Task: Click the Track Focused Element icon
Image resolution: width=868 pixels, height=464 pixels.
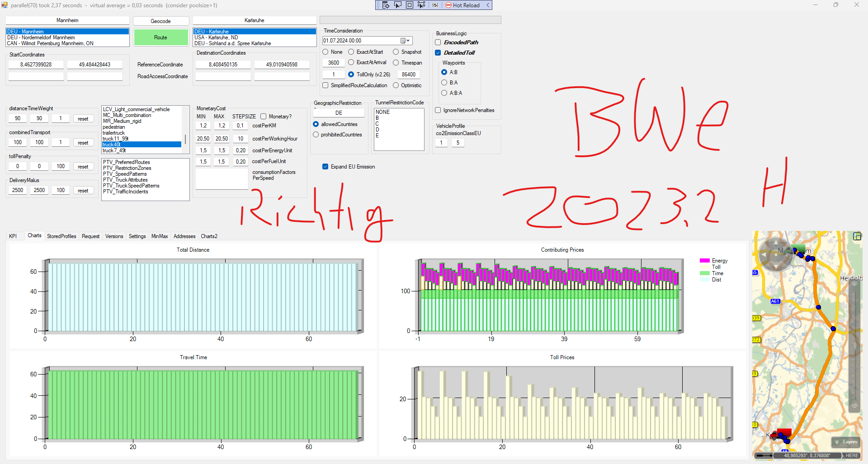Action: point(421,5)
